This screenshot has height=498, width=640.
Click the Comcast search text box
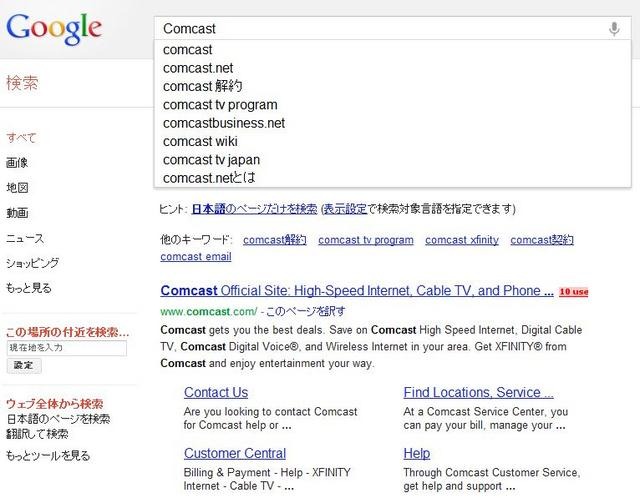(x=382, y=29)
